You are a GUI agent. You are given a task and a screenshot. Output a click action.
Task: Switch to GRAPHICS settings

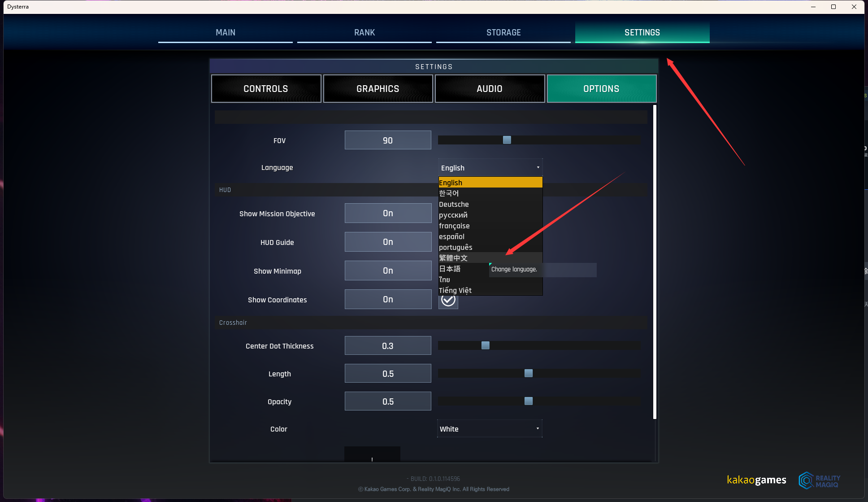(x=378, y=89)
